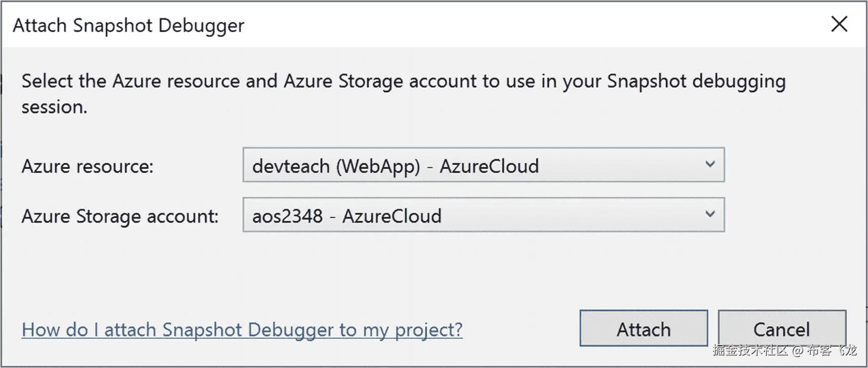Click the word 'session.' in the description

pyautogui.click(x=54, y=107)
